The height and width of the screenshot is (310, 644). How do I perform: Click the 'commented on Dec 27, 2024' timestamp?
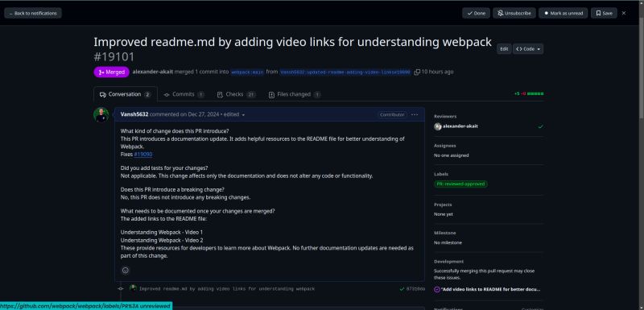(x=185, y=114)
